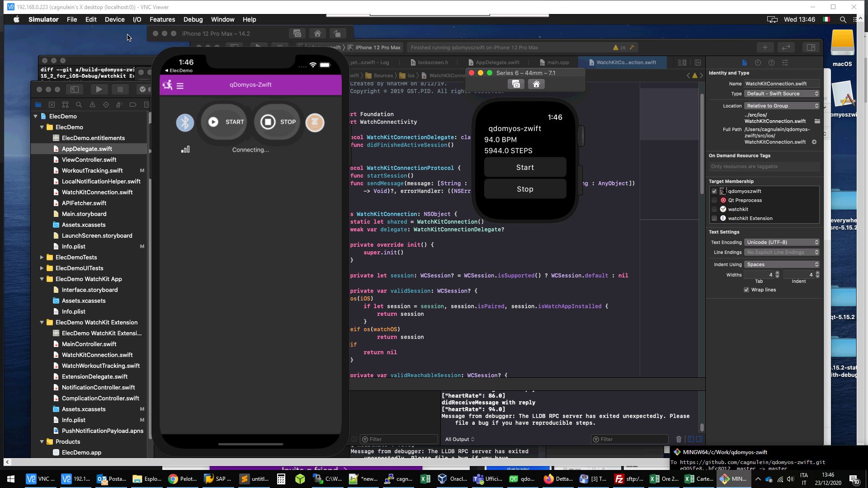Toggle qdomyoszwift target membership checkbox
Image resolution: width=868 pixels, height=488 pixels.
(x=714, y=191)
